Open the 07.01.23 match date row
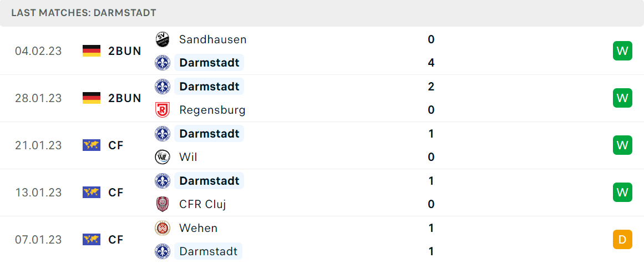Image resolution: width=644 pixels, height=263 pixels. click(x=322, y=239)
